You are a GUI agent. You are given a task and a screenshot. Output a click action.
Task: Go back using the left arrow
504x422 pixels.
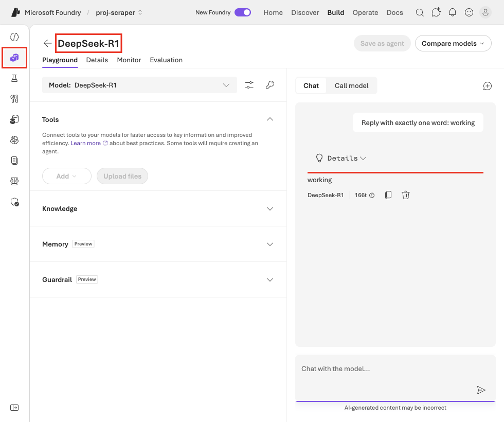pos(47,43)
